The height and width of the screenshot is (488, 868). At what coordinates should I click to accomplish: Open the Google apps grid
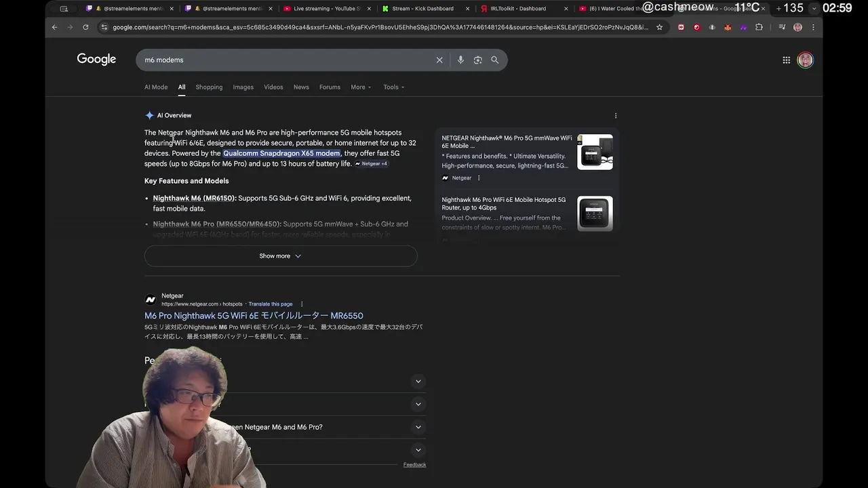click(x=786, y=60)
